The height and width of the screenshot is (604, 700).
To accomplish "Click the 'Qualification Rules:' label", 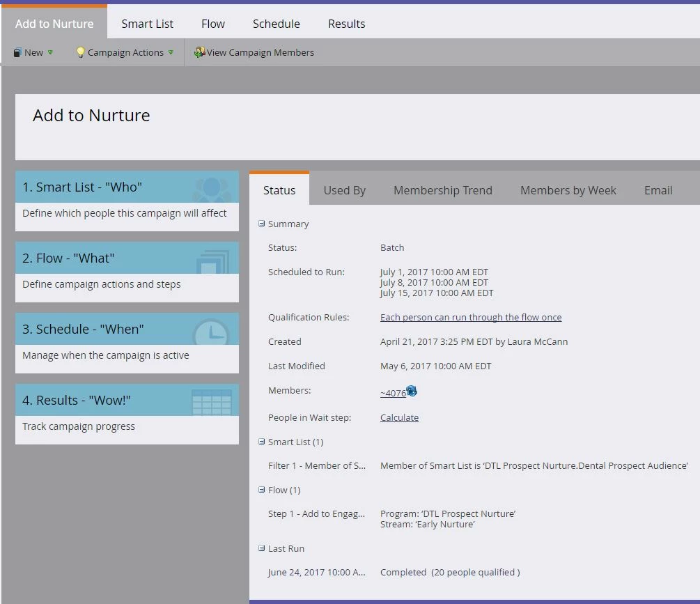I will [309, 317].
